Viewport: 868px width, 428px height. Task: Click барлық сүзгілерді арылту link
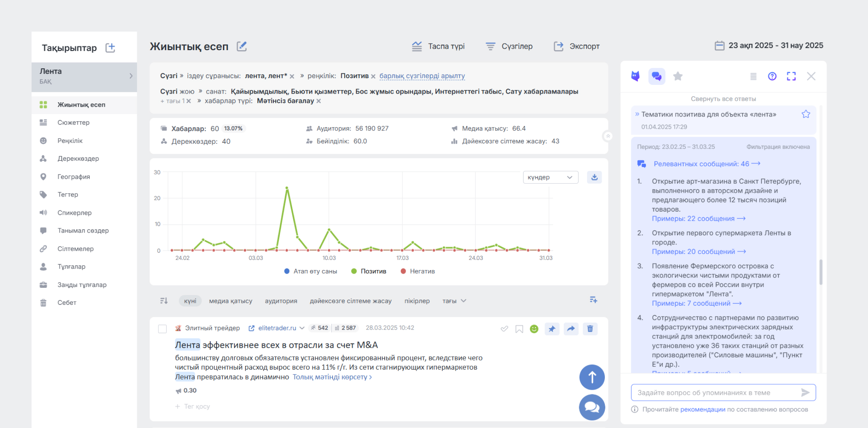[422, 76]
